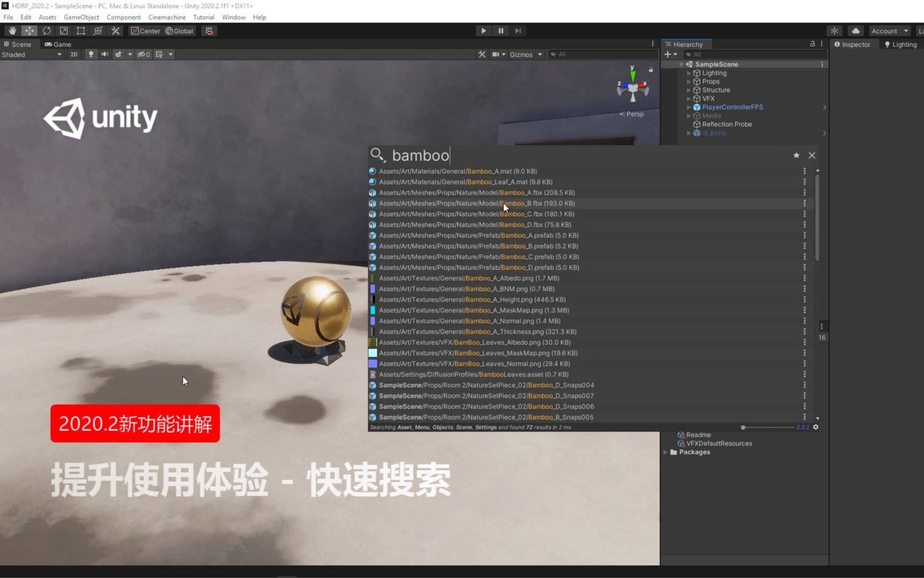Favorite the search with star icon
Viewport: 924px width, 578px height.
(x=796, y=156)
